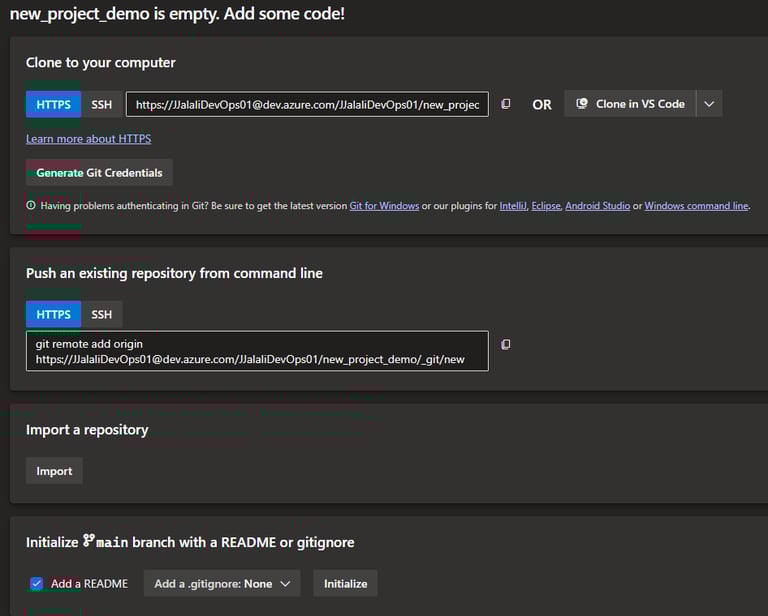Open the IntelliJ plugin link
This screenshot has width=768, height=616.
[x=513, y=206]
